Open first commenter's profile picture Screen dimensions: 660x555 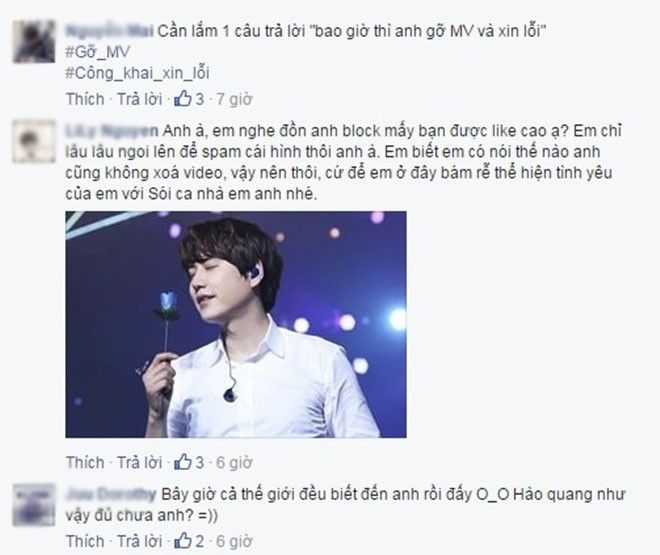34,41
